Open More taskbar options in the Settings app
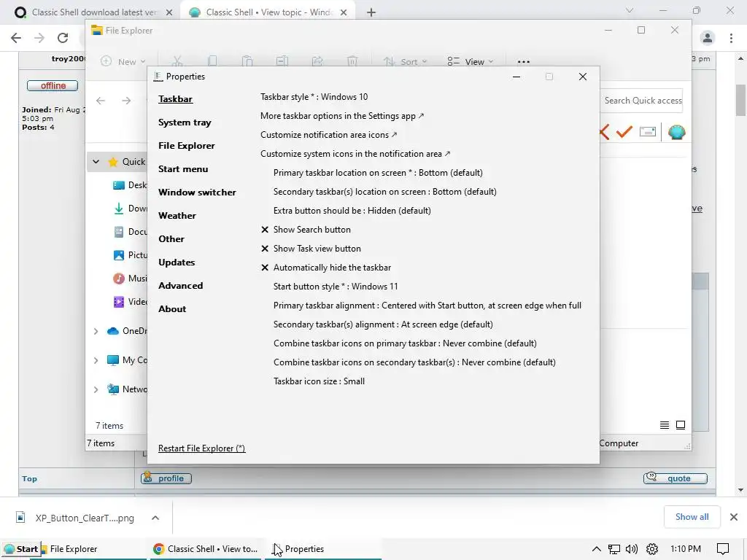Image resolution: width=747 pixels, height=560 pixels. [x=342, y=116]
